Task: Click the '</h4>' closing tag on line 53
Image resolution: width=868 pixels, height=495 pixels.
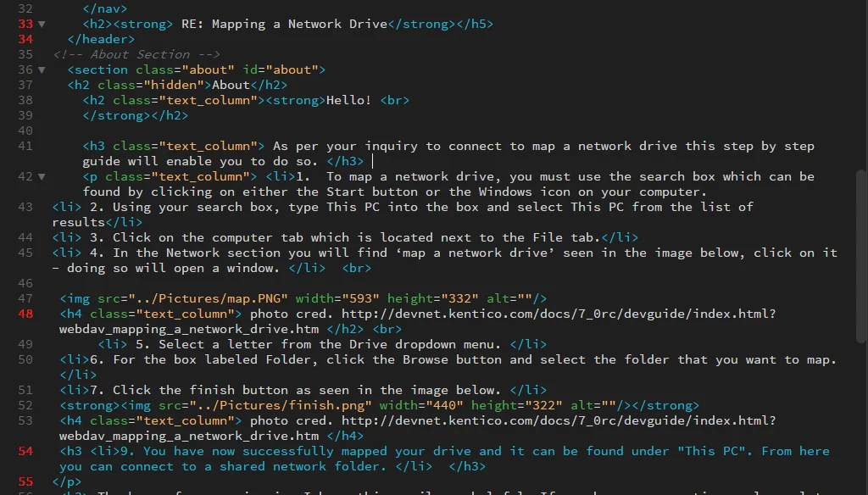Action: (346, 437)
